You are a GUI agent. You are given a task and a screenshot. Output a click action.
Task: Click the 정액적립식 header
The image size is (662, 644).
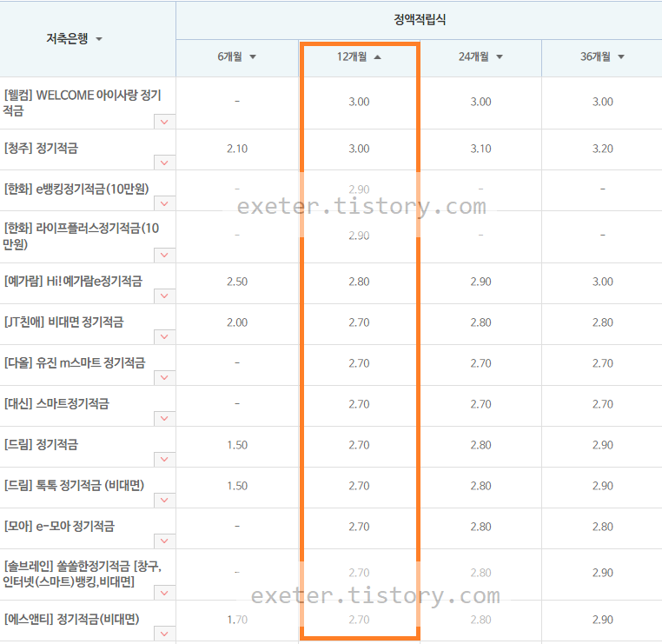coord(420,19)
